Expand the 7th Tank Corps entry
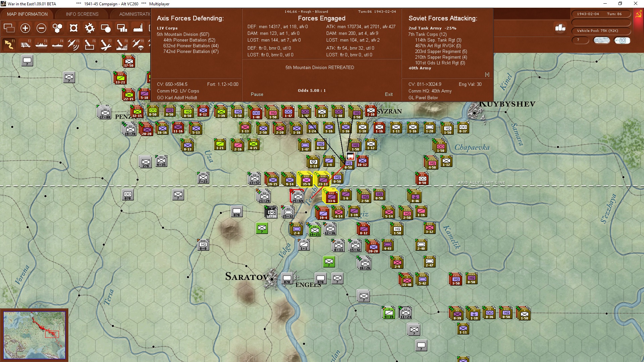Screen dimensions: 644x362 click(x=427, y=34)
